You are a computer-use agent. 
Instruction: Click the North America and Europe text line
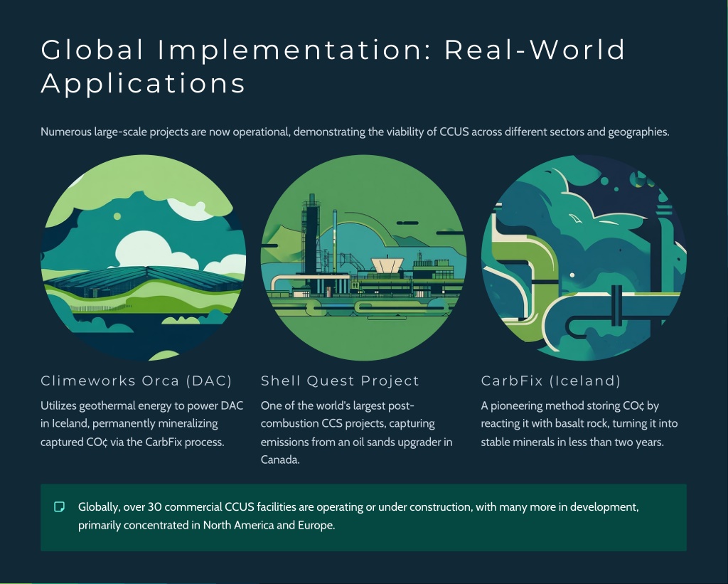point(206,526)
